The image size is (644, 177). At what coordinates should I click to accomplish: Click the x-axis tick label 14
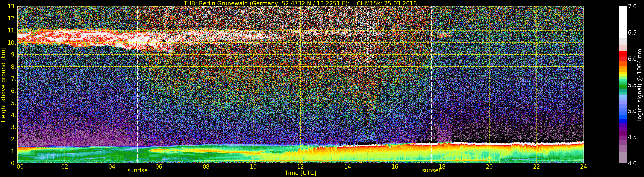[347, 167]
